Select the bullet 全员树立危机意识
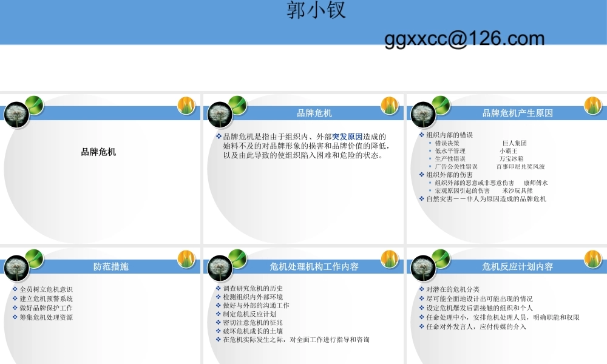 [46, 289]
